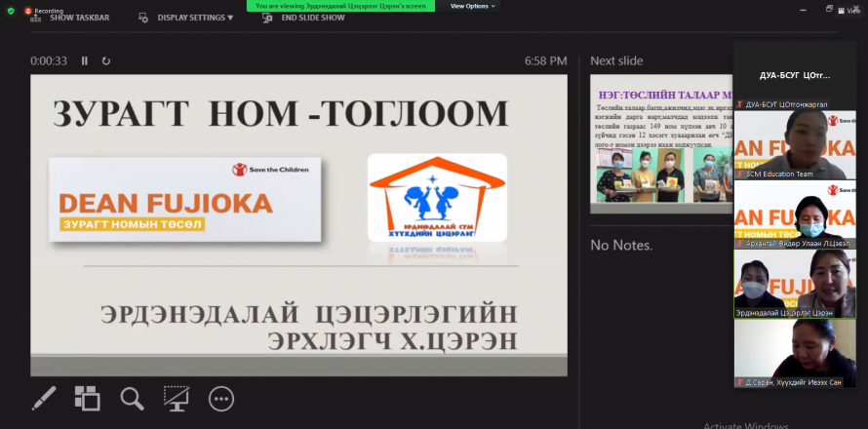
Task: Click the screen-sharing notification green banner
Action: tap(340, 6)
